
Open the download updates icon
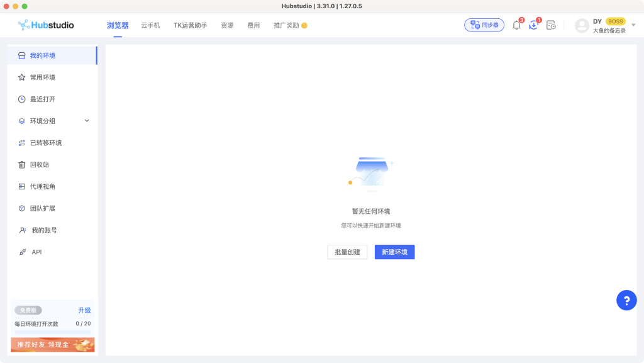coord(533,25)
